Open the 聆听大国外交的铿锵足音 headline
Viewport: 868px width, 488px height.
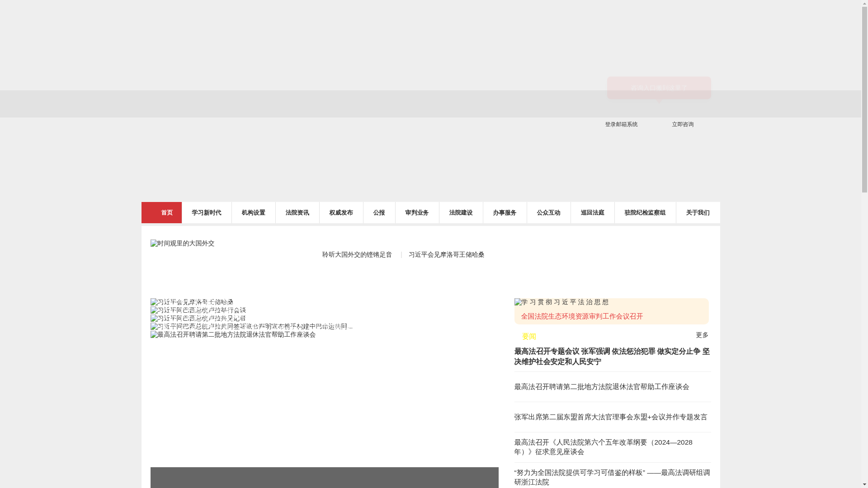(x=357, y=255)
